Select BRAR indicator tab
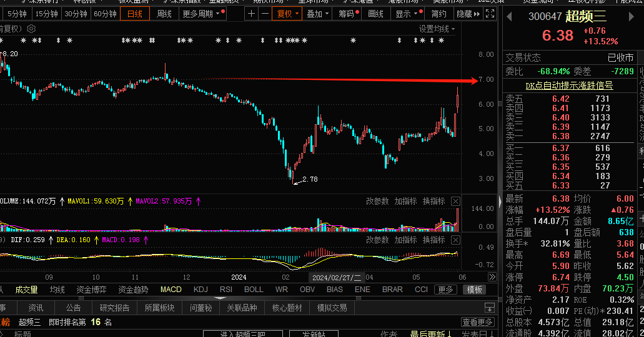The image size is (644, 337). pos(392,290)
